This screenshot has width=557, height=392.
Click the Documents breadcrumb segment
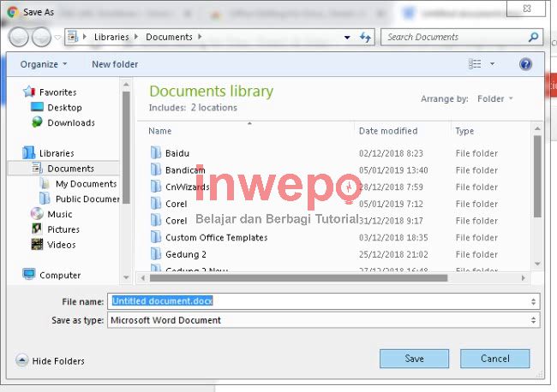(x=169, y=37)
